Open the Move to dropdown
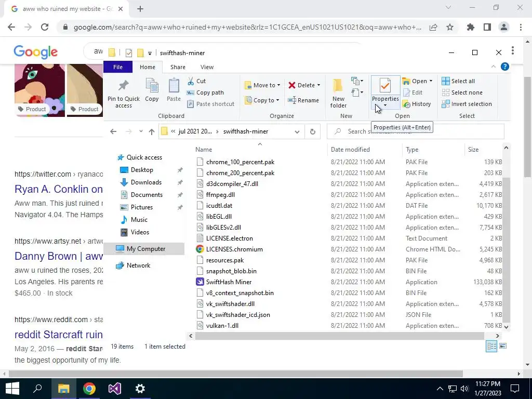 pos(262,85)
